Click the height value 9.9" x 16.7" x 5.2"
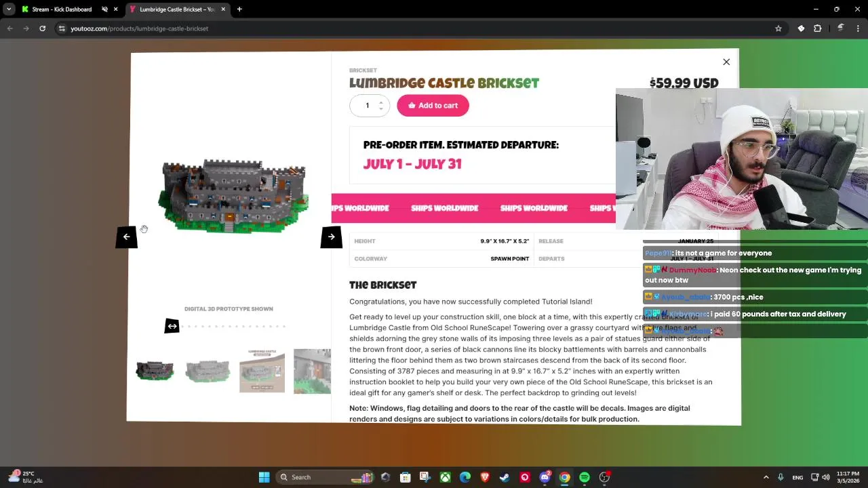Screen dimensions: 868x488 pos(505,241)
